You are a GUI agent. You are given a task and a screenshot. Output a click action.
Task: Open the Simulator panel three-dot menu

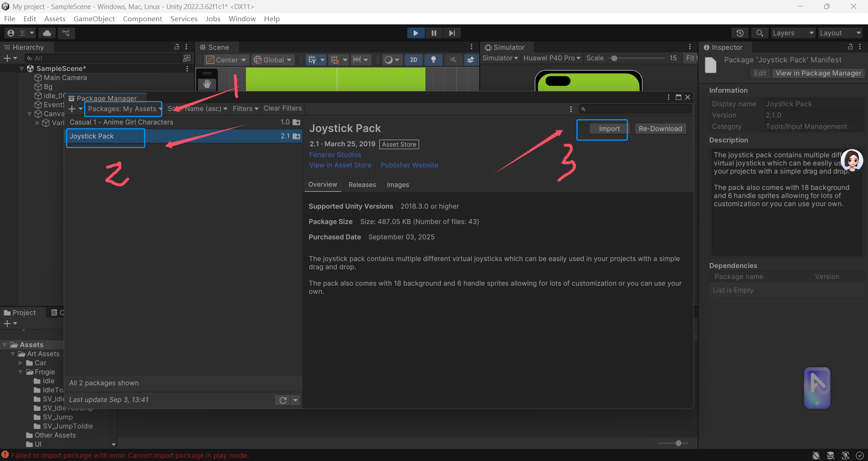689,47
